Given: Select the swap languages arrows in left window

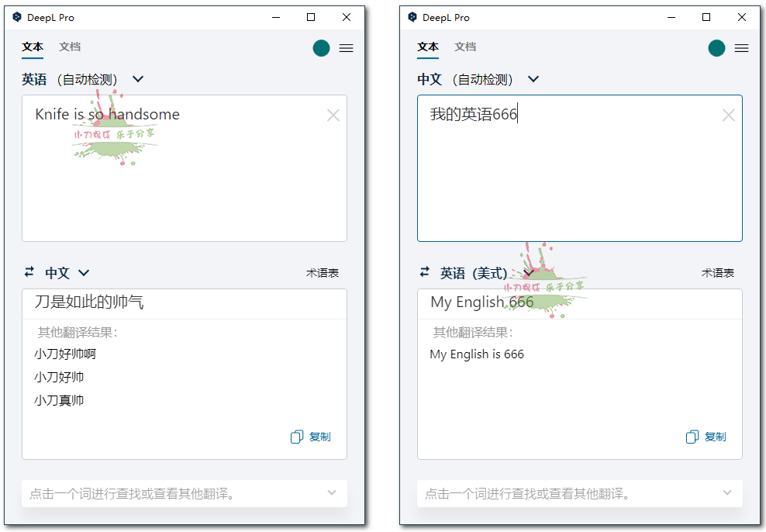Looking at the screenshot, I should (29, 272).
